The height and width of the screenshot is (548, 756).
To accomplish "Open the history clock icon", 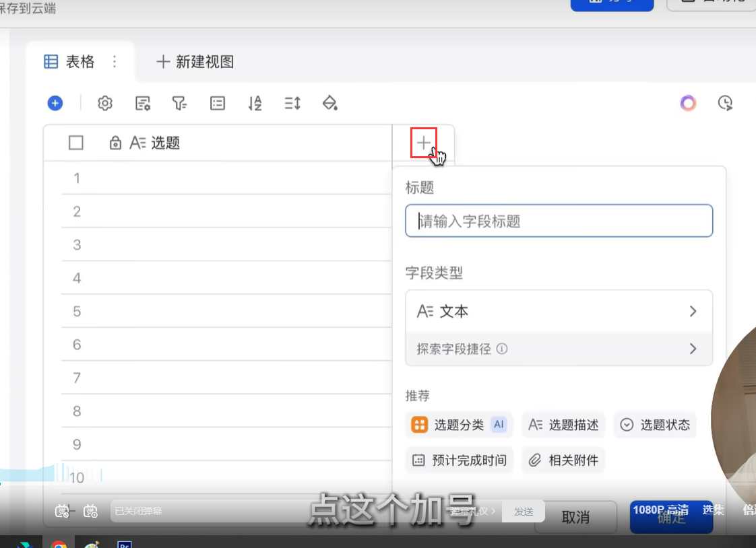I will [x=725, y=103].
